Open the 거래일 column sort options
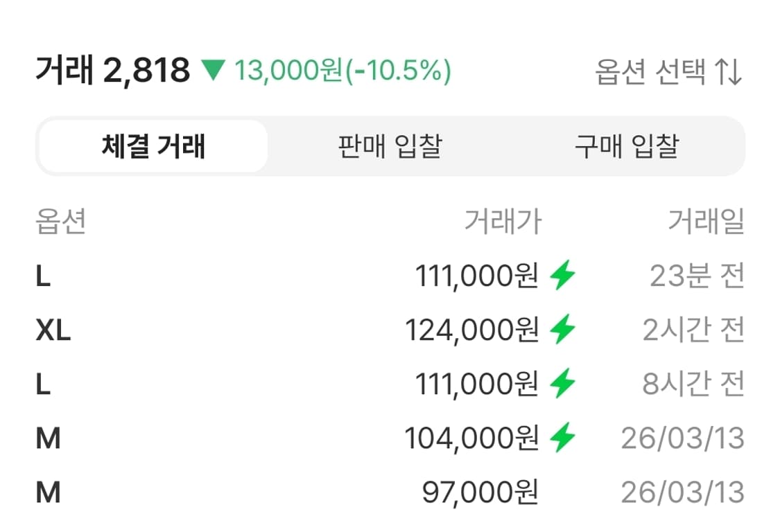This screenshot has width=780, height=532. coord(706,220)
